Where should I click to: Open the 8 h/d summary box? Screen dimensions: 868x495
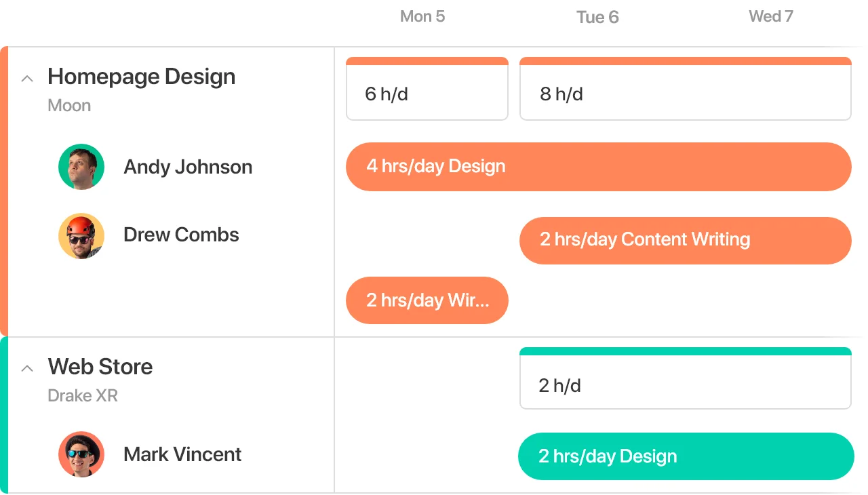(686, 89)
